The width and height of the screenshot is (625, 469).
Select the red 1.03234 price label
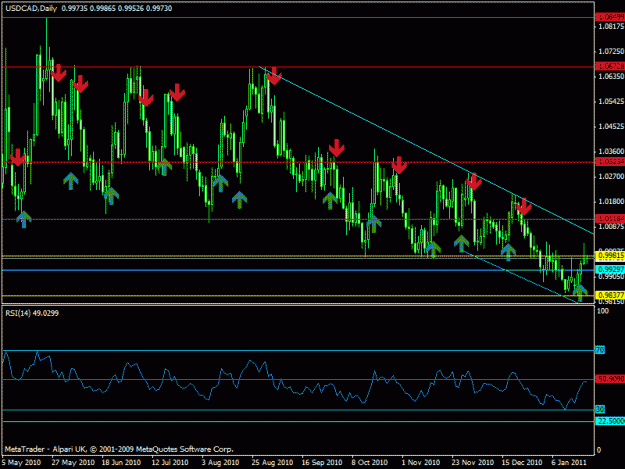[610, 161]
